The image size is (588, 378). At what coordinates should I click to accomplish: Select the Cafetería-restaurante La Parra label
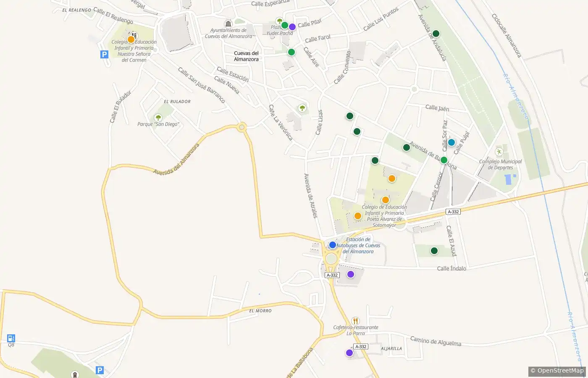coord(356,330)
